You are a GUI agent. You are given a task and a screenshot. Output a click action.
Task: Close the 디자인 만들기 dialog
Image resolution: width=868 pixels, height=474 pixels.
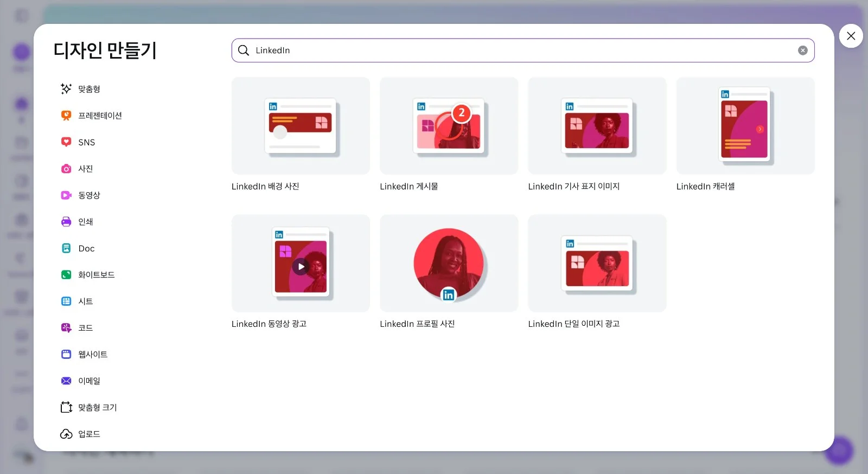tap(851, 36)
